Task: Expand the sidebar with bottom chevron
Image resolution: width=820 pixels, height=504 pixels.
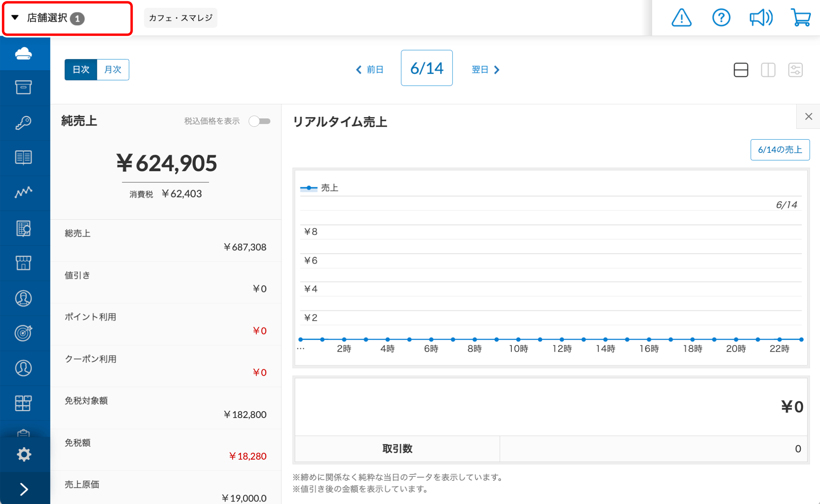Action: click(24, 489)
